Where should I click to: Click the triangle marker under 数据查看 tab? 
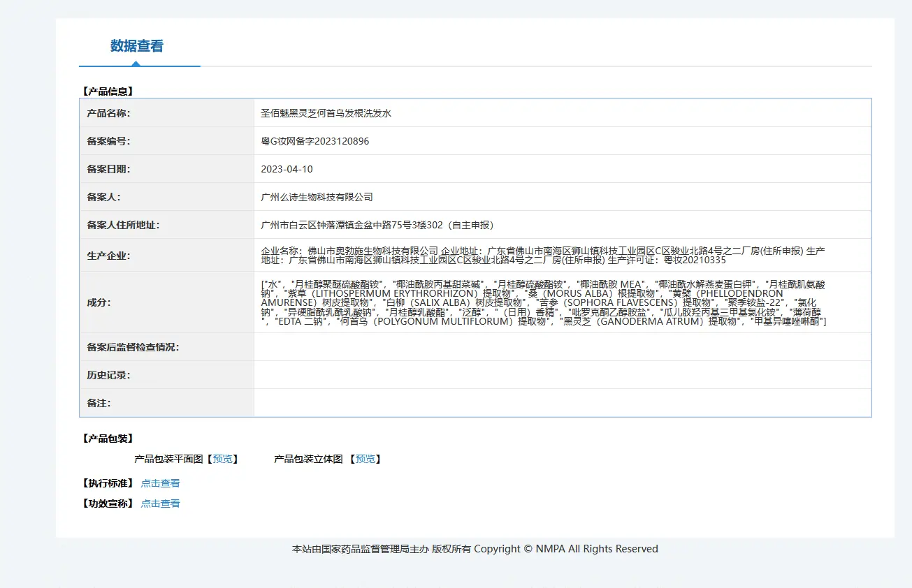pos(136,64)
